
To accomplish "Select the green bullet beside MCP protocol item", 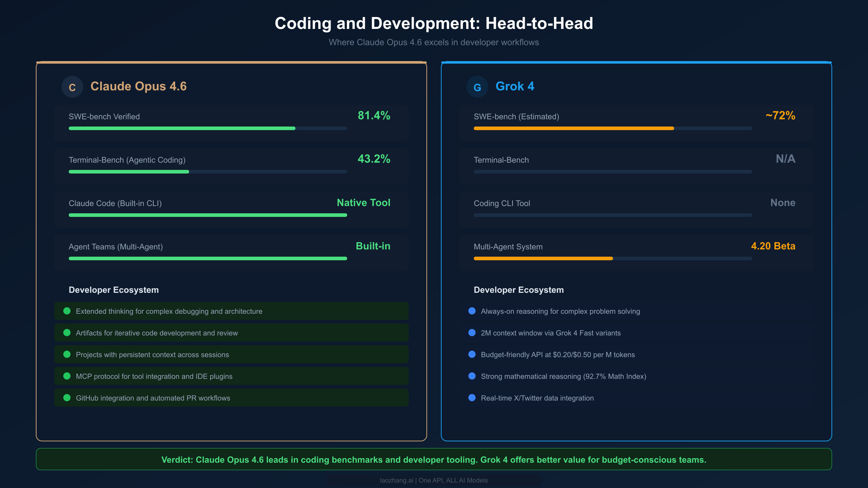I will (x=67, y=376).
